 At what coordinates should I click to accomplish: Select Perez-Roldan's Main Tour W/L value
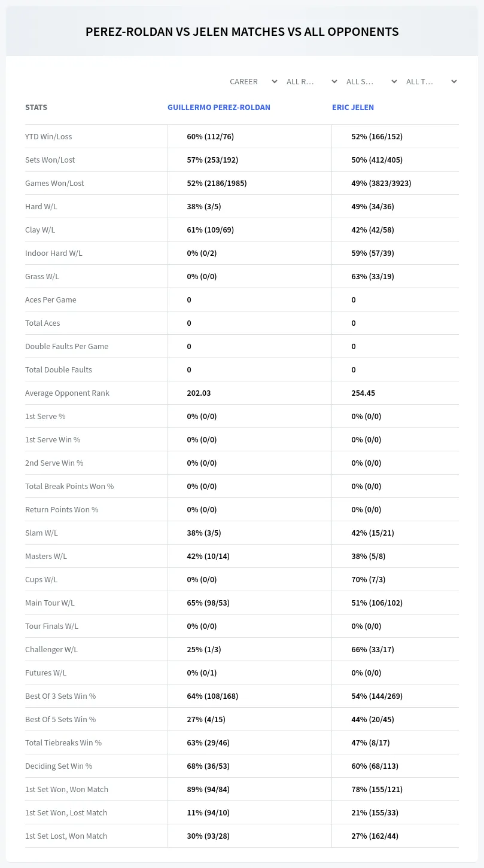point(208,603)
